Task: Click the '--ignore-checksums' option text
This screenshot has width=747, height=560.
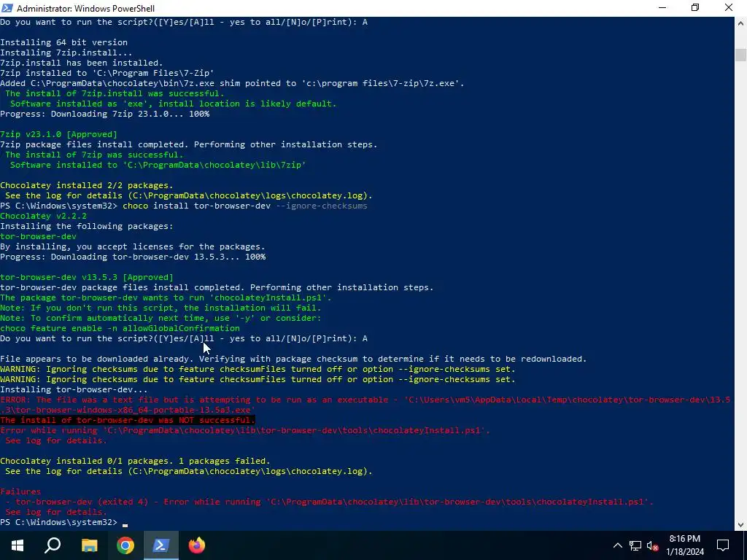Action: (x=322, y=206)
